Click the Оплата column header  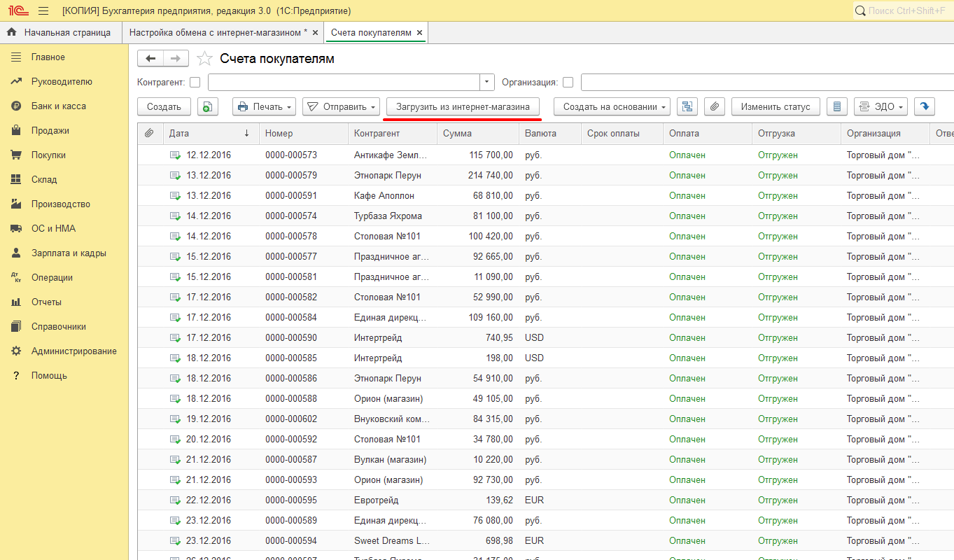tap(708, 133)
